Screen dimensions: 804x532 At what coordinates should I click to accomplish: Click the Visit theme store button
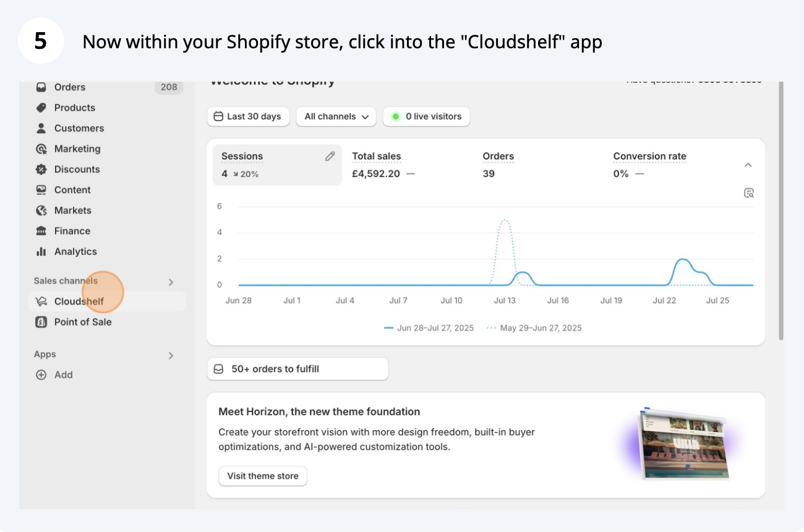263,476
